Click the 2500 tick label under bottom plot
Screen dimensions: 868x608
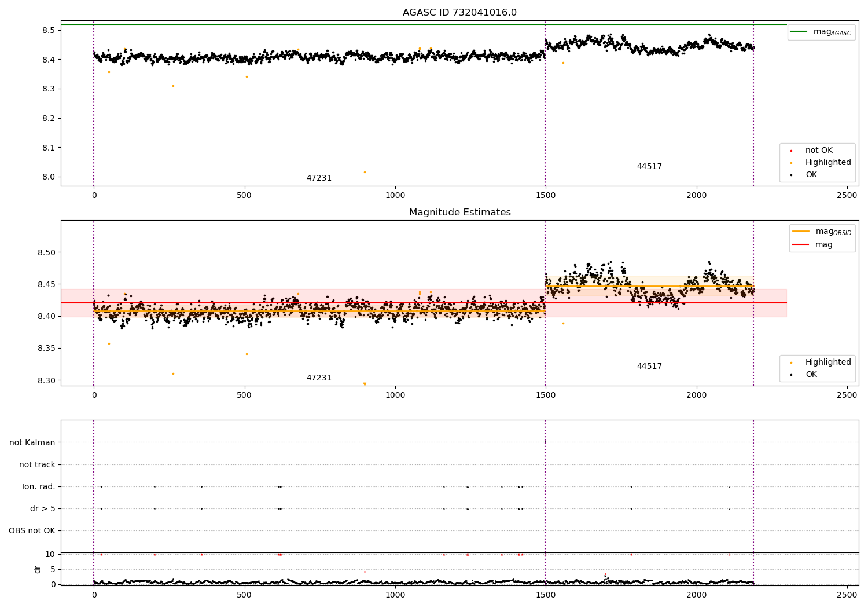coord(847,595)
